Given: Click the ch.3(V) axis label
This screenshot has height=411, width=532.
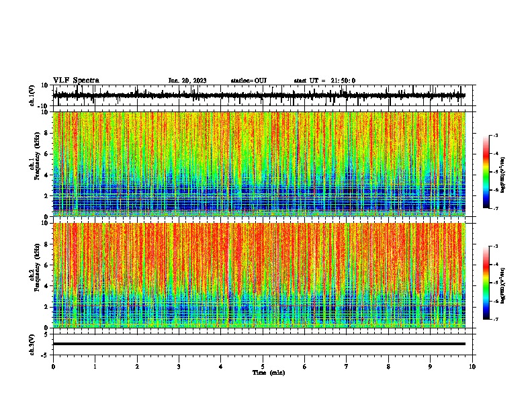Looking at the screenshot, I should pyautogui.click(x=32, y=345).
